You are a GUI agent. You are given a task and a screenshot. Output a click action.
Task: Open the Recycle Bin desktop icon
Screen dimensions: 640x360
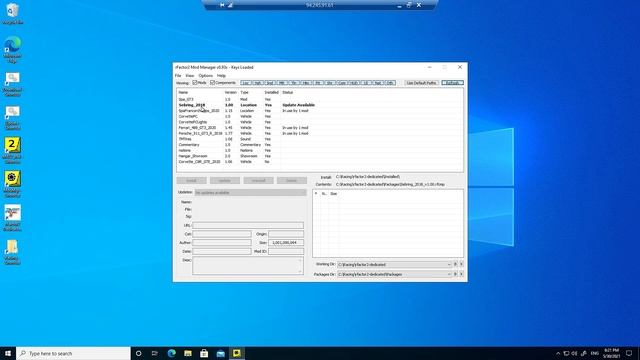(12, 13)
